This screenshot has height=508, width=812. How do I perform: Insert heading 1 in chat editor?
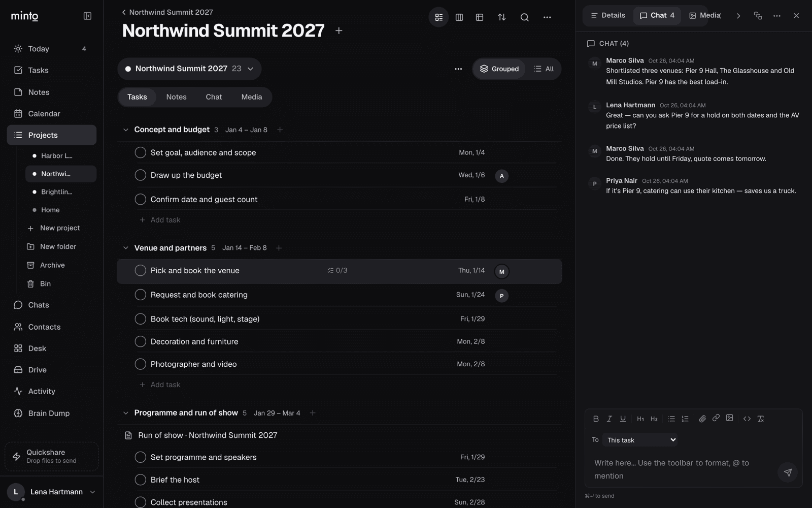tap(640, 419)
